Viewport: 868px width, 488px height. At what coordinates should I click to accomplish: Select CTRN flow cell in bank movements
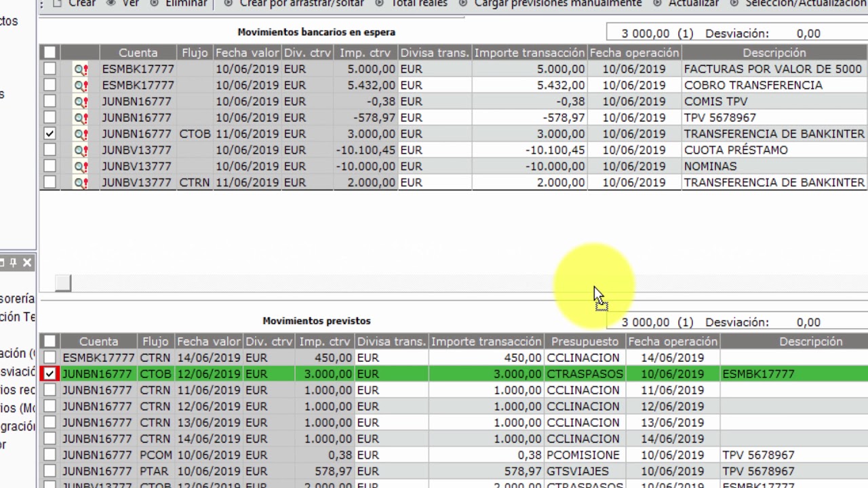click(x=195, y=182)
